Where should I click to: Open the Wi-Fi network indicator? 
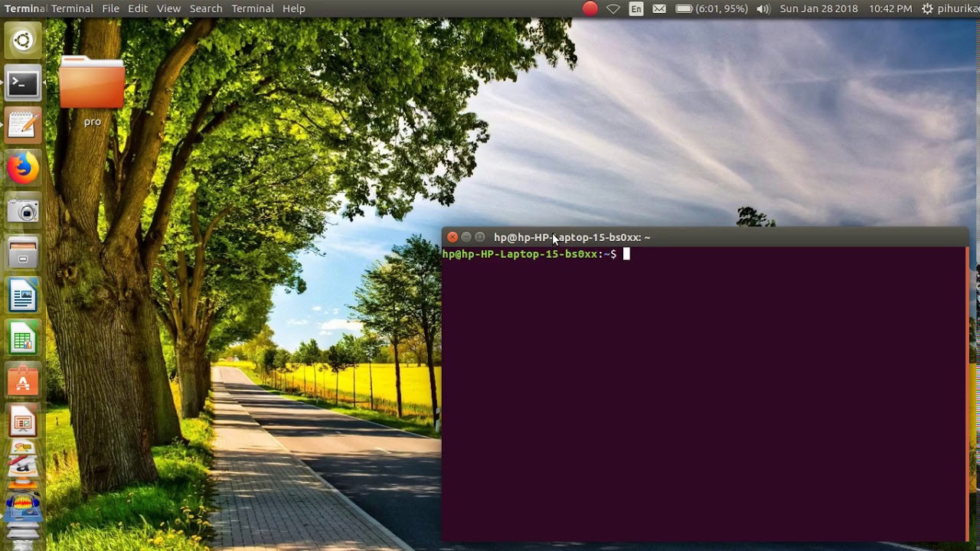pyautogui.click(x=613, y=9)
